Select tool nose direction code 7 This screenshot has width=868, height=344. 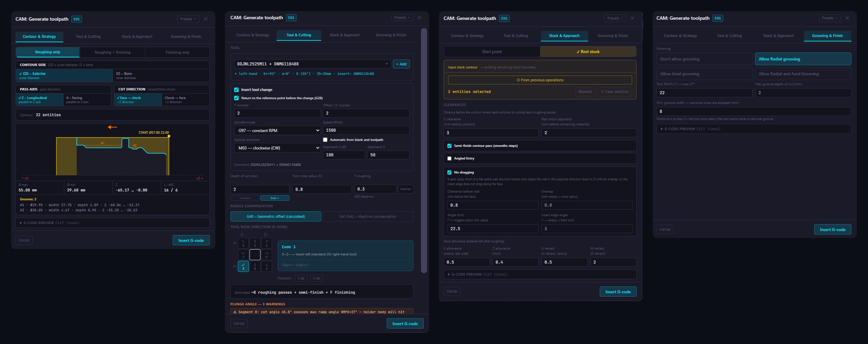click(243, 255)
